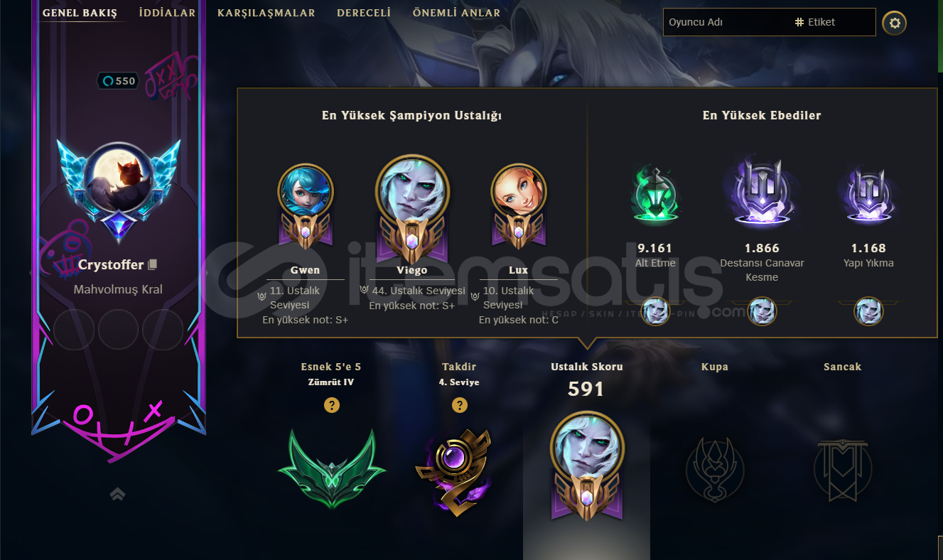Switch to the Karşılaşmalar tab
This screenshot has width=943, height=560.
click(266, 13)
